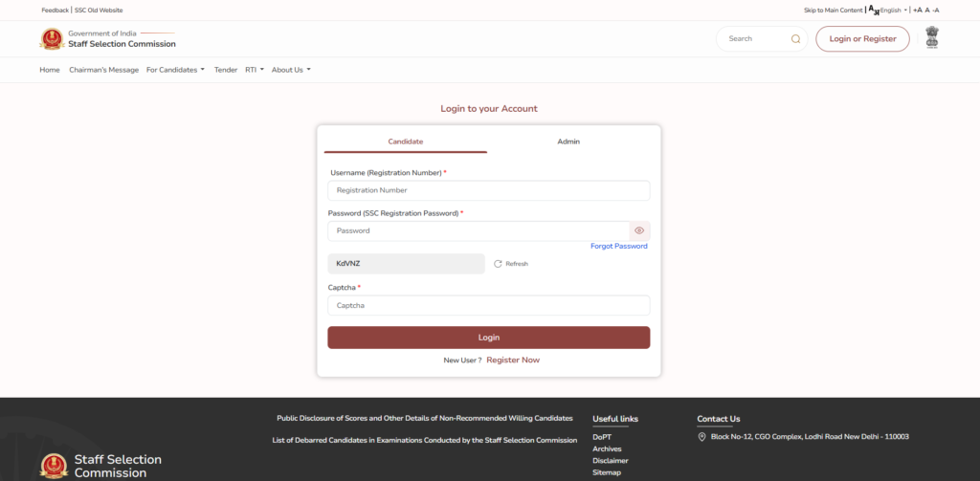Open the Tender menu item
The height and width of the screenshot is (481, 980).
click(226, 70)
